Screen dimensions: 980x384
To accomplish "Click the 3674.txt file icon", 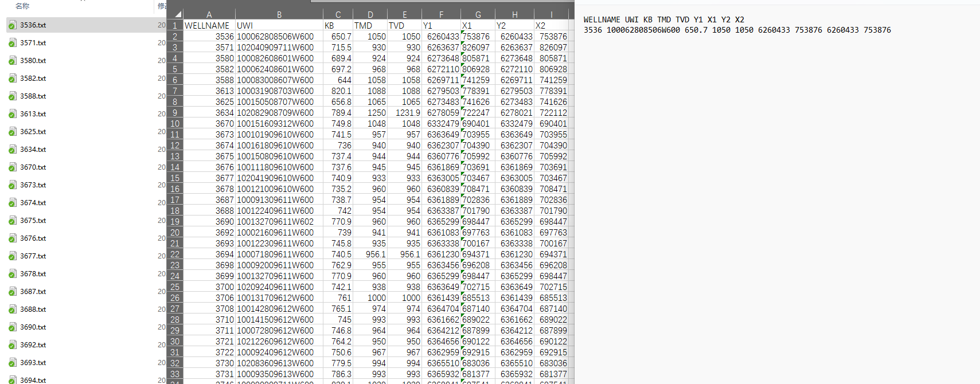I will click(13, 203).
